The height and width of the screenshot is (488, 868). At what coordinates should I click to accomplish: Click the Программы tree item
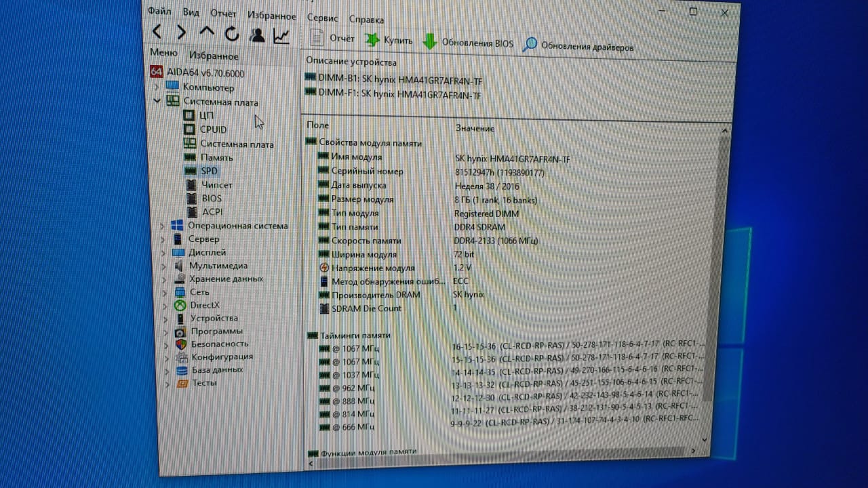pos(209,331)
